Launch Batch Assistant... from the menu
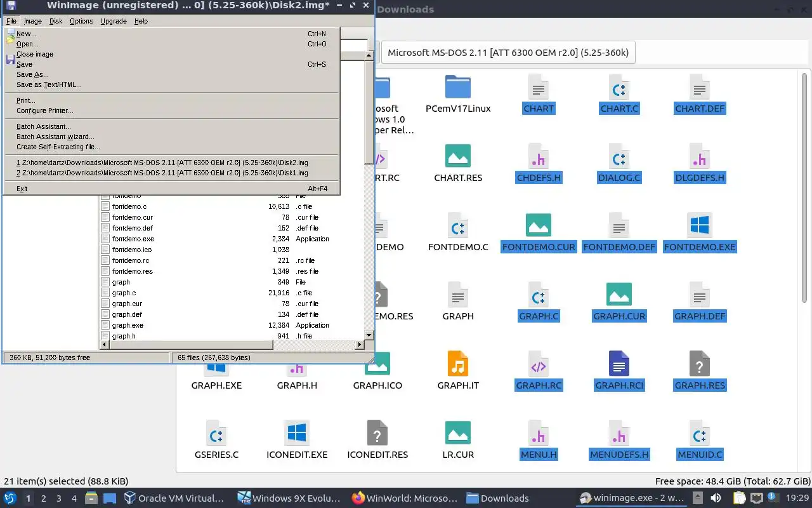 click(172, 126)
